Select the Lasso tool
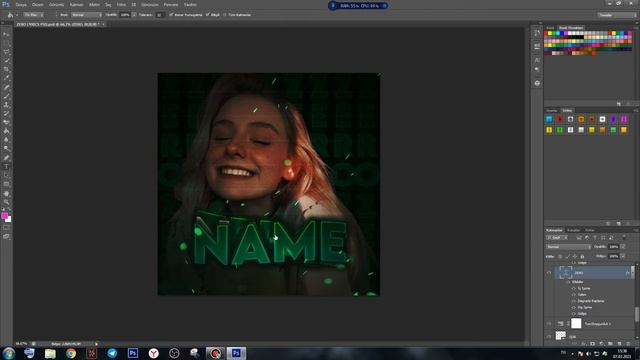Screen dimensions: 640x360 click(6, 52)
